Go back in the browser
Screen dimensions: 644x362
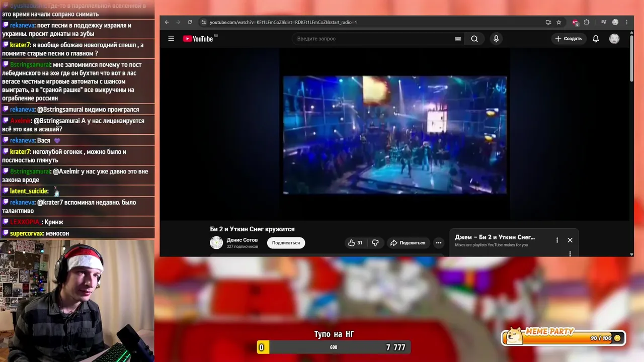[167, 22]
